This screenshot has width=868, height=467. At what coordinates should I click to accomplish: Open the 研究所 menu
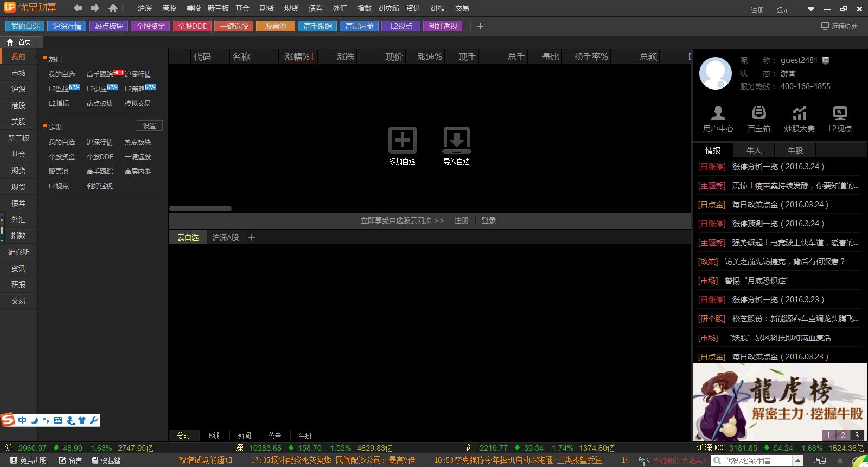(x=389, y=8)
